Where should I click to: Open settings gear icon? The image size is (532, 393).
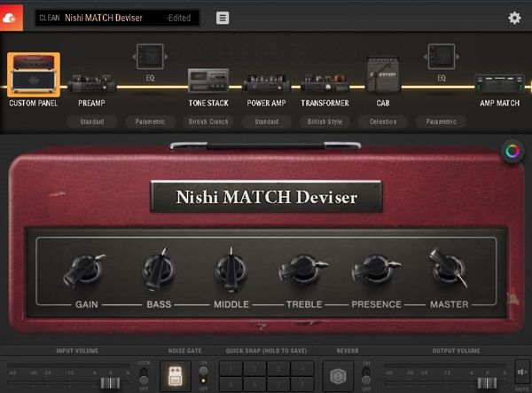(x=514, y=18)
